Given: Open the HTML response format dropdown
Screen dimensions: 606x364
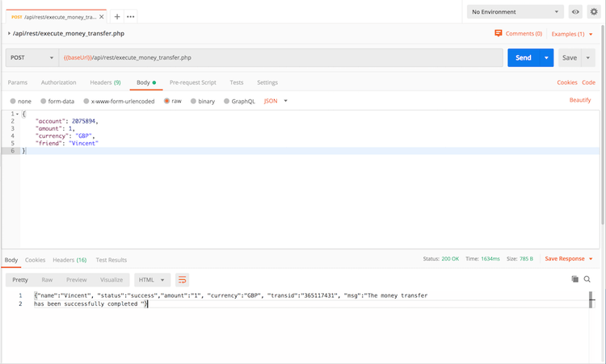Looking at the screenshot, I should tap(153, 279).
